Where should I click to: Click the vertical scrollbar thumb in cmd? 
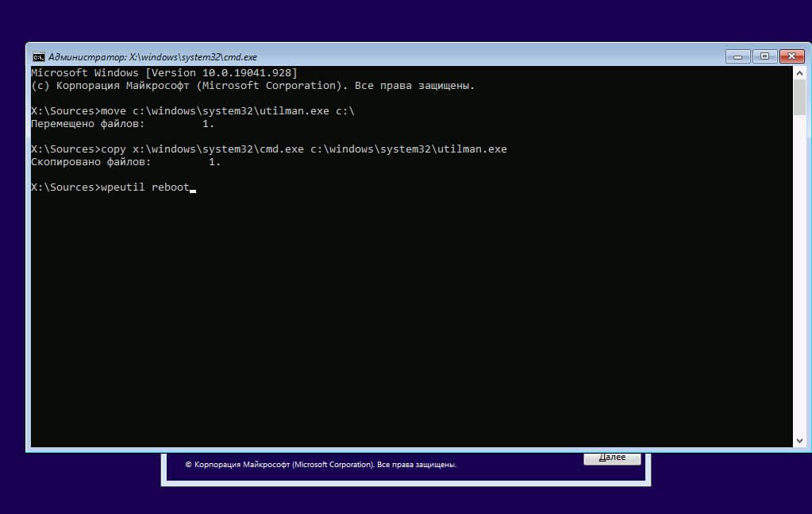[x=799, y=98]
